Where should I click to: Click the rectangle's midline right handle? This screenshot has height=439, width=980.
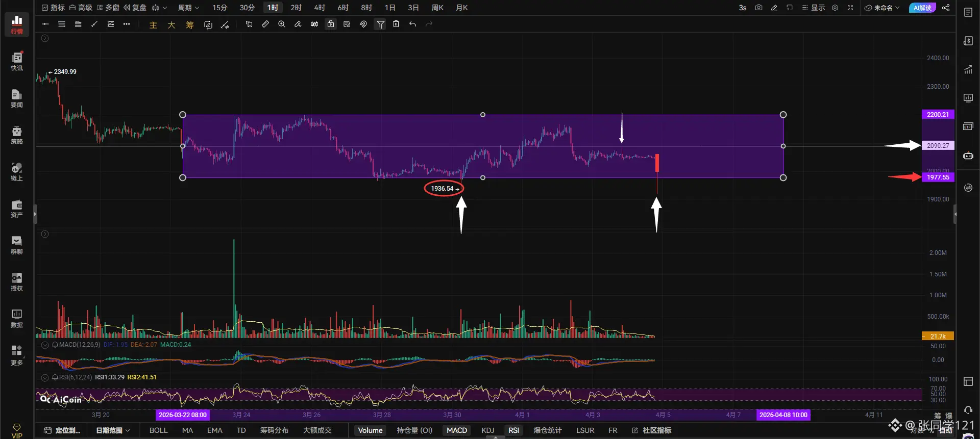click(783, 146)
